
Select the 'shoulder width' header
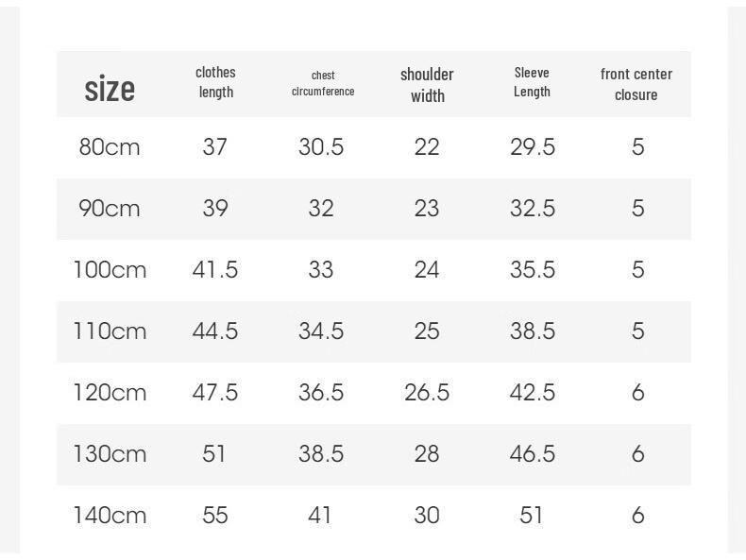427,85
